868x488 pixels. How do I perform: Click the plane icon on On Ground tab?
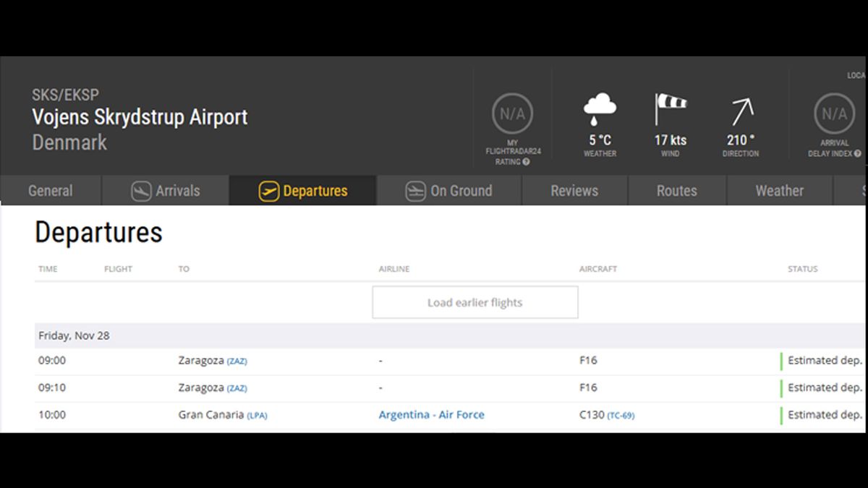(415, 191)
